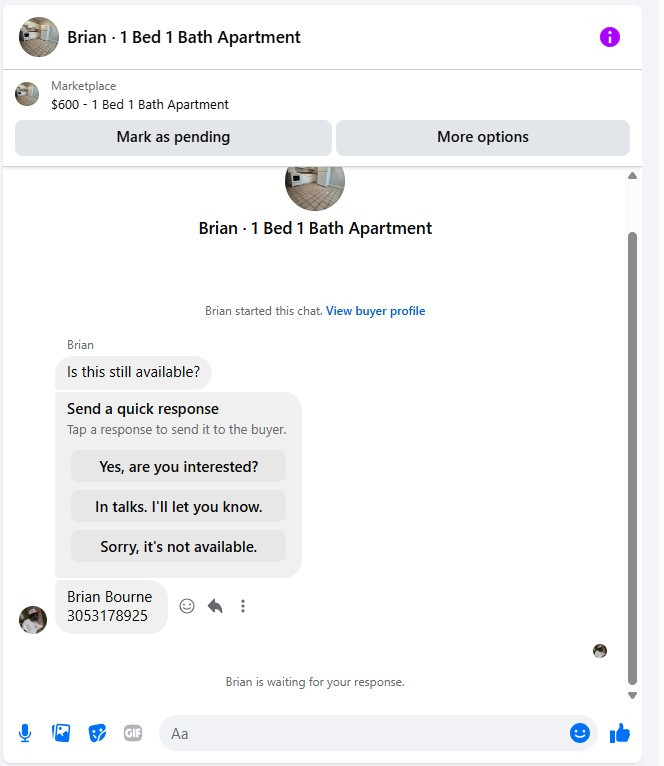
Task: Open the GIF picker
Action: [x=133, y=733]
